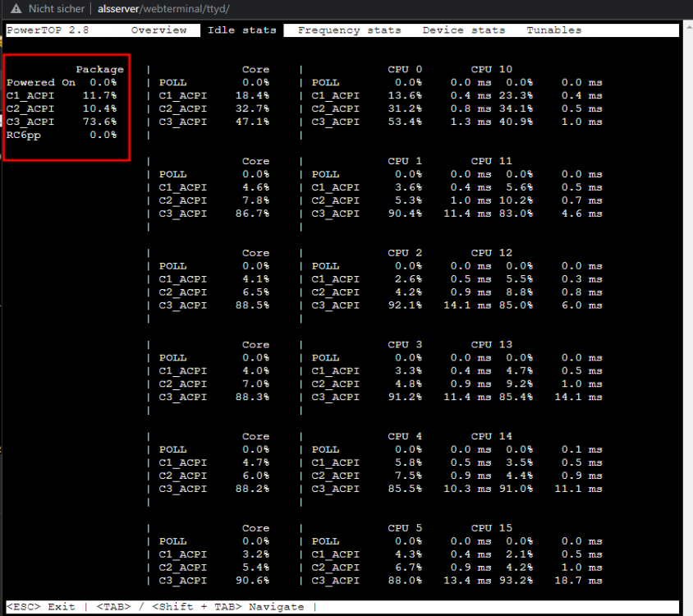
Task: Select CPU 15 C3_ACPI value 93.2%
Action: 516,580
